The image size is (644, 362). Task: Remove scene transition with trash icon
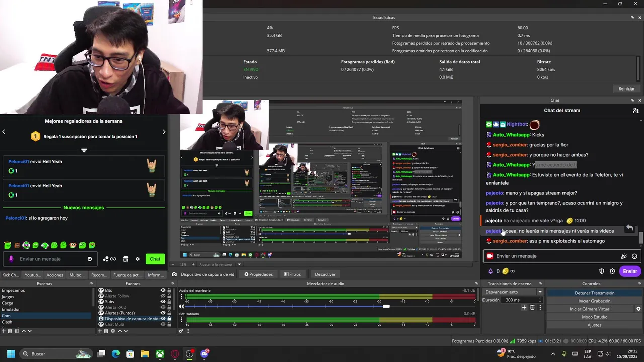click(x=532, y=307)
